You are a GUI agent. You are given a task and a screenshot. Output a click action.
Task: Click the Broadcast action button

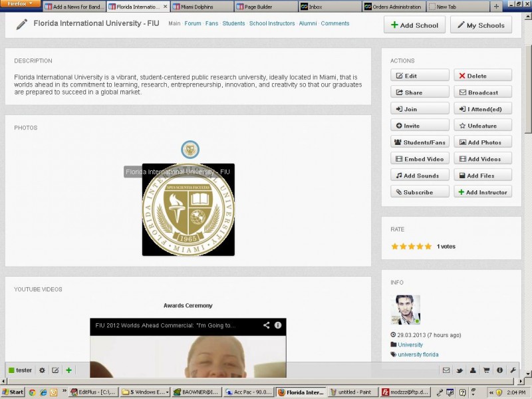pos(483,92)
